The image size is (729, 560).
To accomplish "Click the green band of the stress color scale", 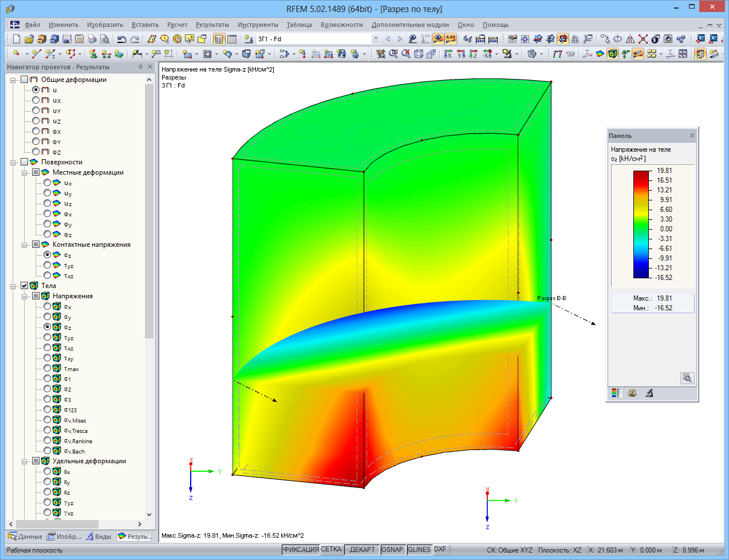I will tap(641, 226).
